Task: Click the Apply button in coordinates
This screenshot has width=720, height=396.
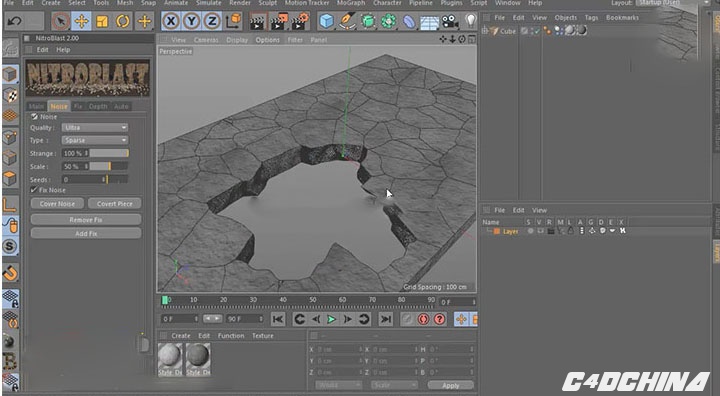Action: (x=450, y=385)
